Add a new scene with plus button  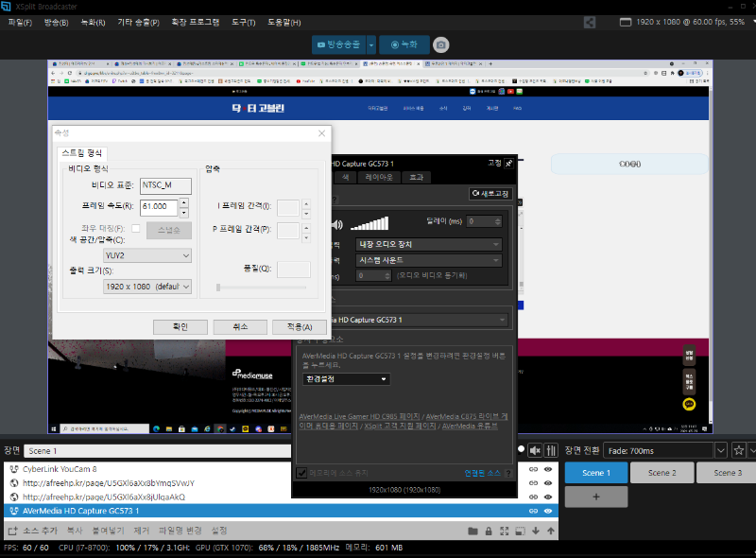point(596,497)
